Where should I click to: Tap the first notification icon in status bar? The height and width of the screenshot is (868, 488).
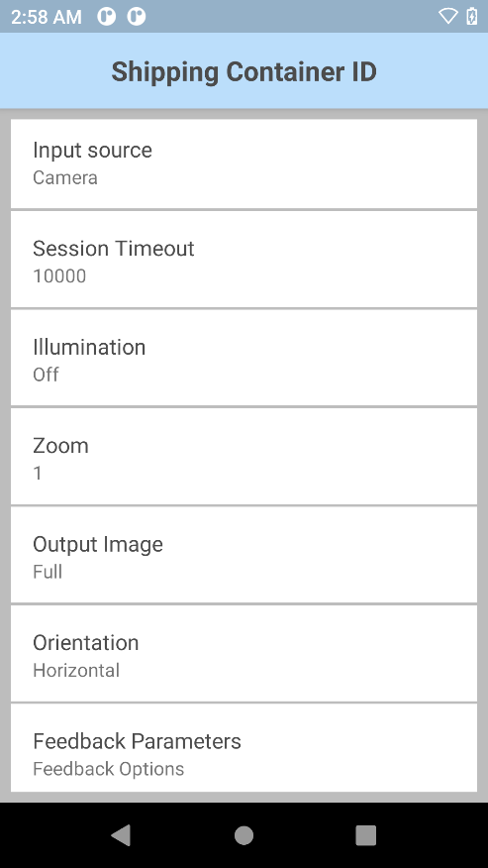click(107, 17)
